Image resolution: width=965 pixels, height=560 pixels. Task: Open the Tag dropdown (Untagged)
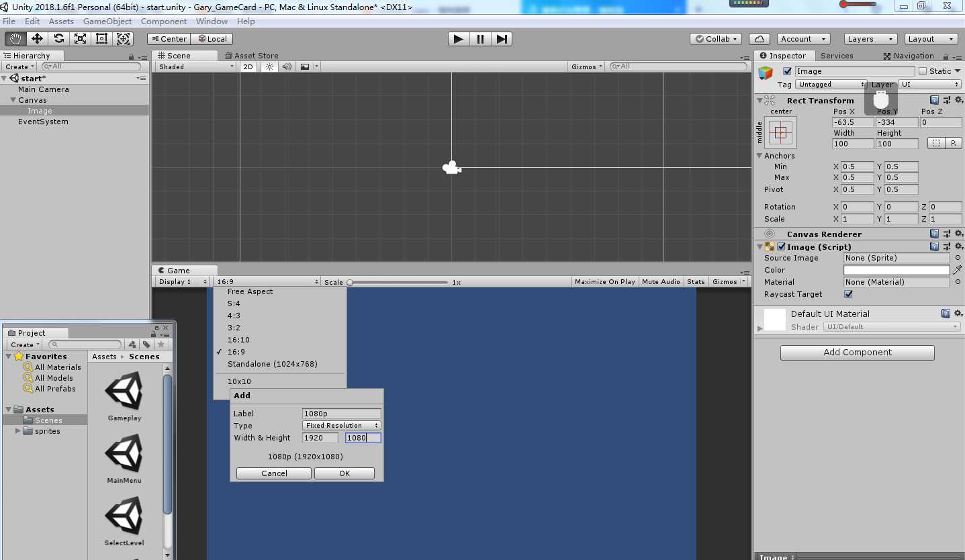click(x=831, y=85)
